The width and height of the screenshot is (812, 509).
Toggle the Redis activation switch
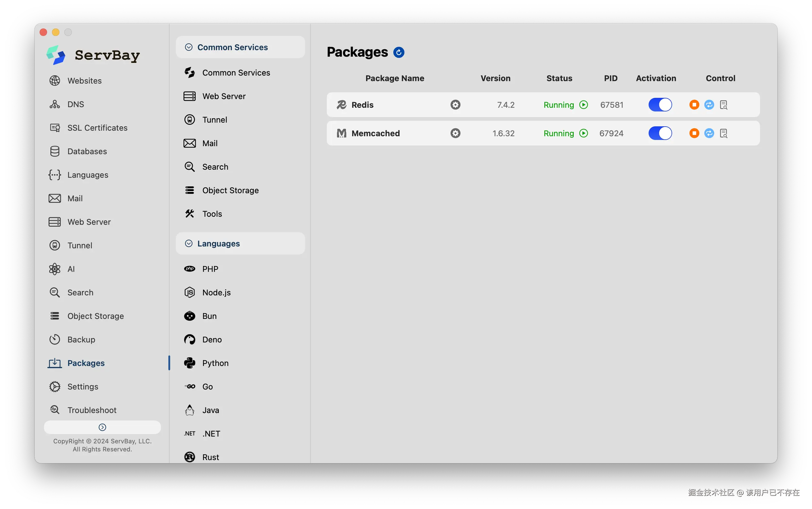coord(660,105)
